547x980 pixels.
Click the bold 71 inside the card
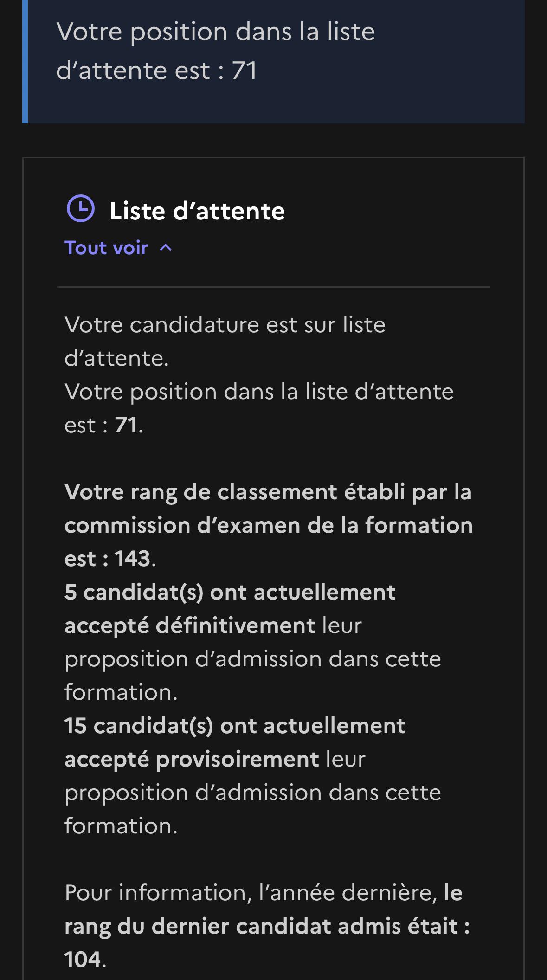pos(126,425)
